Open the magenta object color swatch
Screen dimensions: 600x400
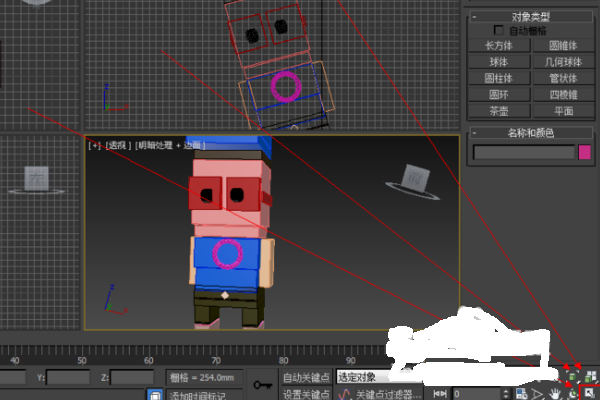(584, 152)
